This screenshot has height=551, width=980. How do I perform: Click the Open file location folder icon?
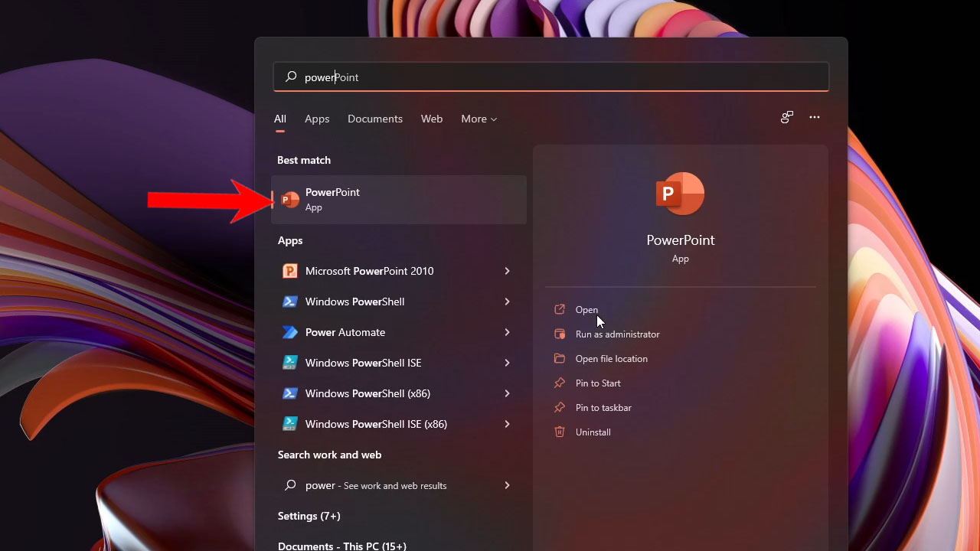(x=560, y=359)
